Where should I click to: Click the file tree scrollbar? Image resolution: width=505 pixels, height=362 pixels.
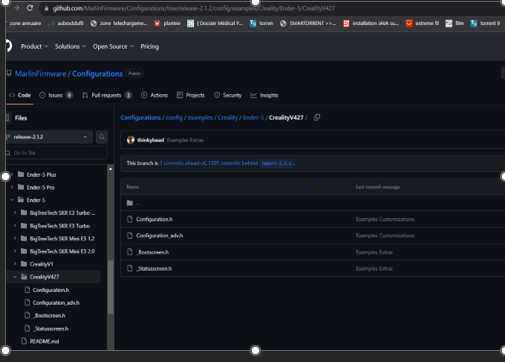point(110,287)
